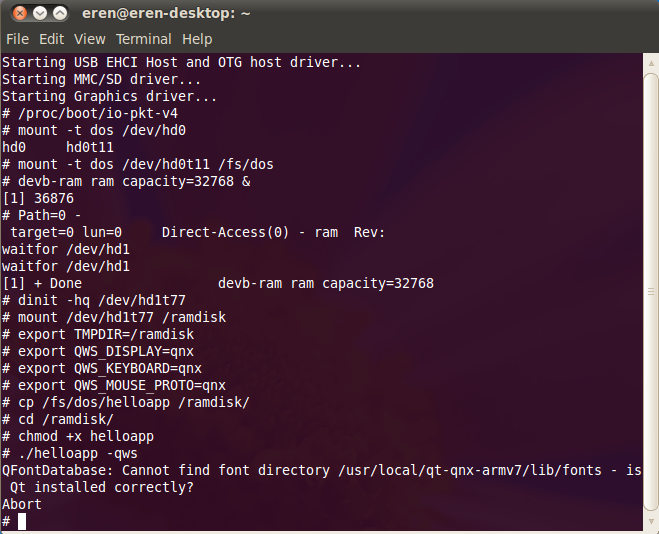
Task: Maximize the terminal window
Action: 60,14
